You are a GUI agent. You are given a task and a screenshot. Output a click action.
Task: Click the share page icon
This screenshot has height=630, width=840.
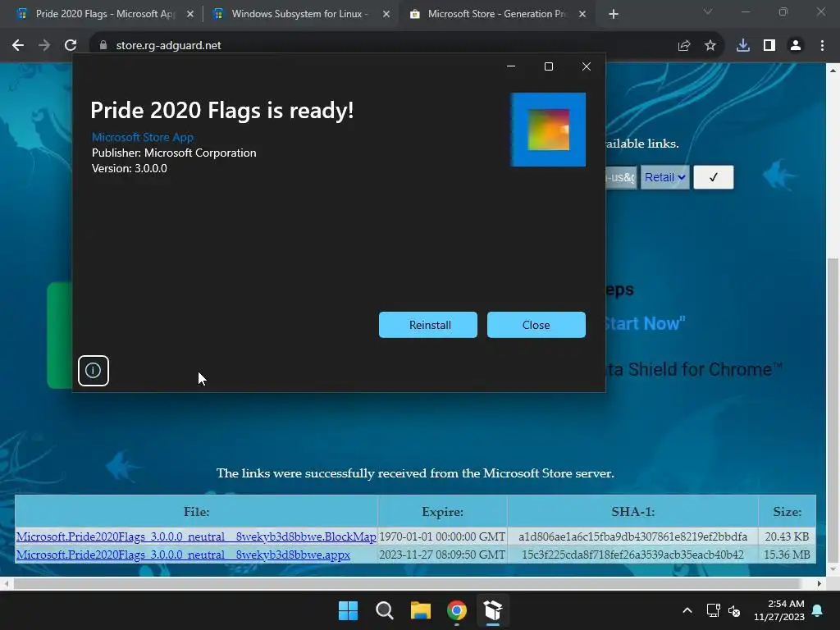coord(684,46)
